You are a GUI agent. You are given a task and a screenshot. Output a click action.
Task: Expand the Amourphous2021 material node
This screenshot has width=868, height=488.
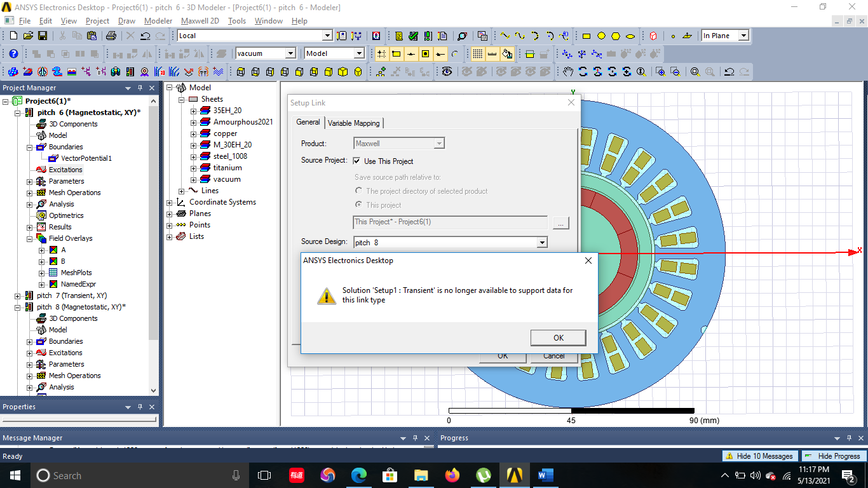(x=194, y=122)
